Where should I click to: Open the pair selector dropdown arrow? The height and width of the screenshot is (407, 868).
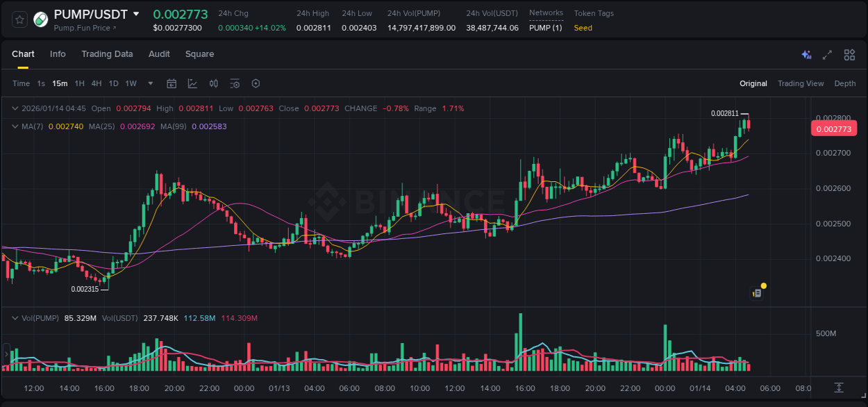136,13
